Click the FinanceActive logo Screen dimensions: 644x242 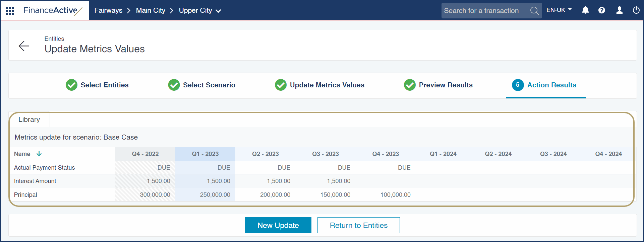(x=53, y=11)
